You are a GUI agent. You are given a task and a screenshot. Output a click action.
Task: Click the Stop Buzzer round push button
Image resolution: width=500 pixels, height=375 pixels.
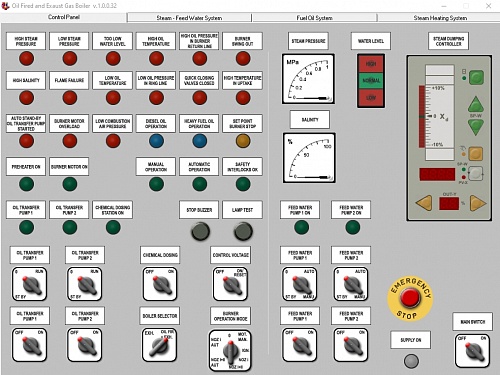tap(200, 231)
